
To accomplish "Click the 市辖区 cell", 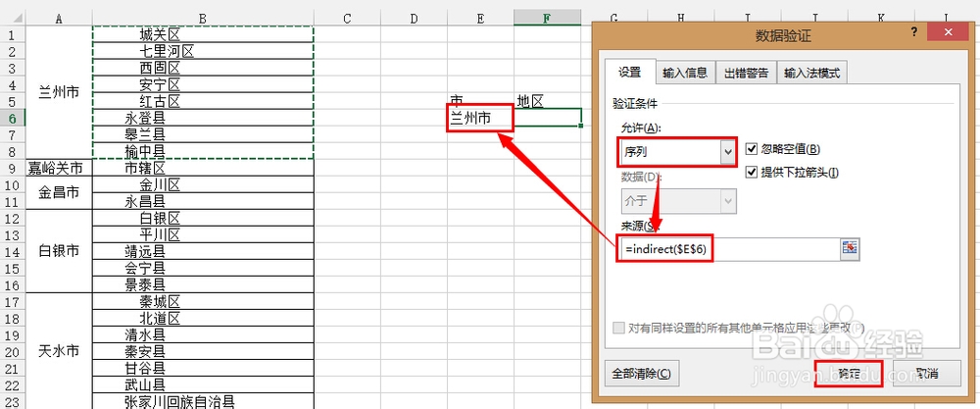I will click(203, 168).
